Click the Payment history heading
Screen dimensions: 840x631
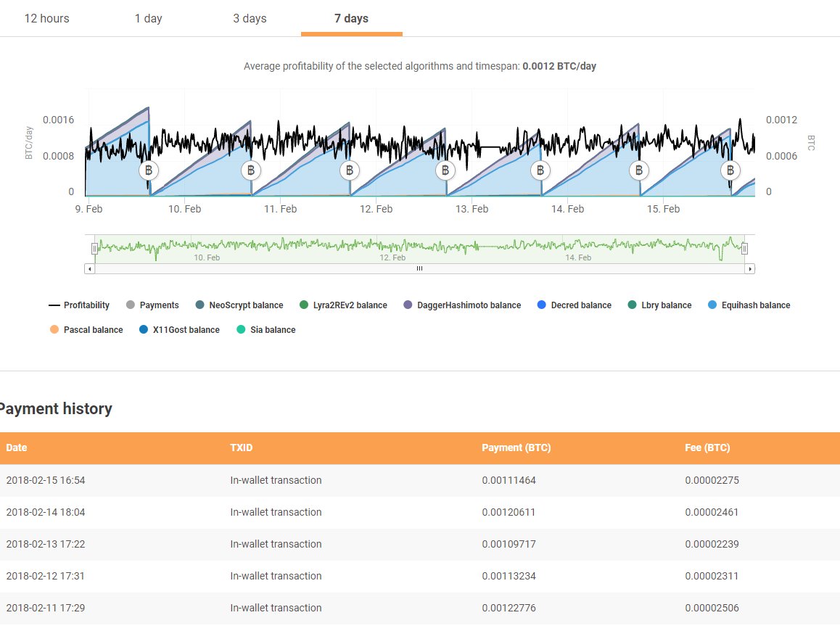tap(56, 409)
